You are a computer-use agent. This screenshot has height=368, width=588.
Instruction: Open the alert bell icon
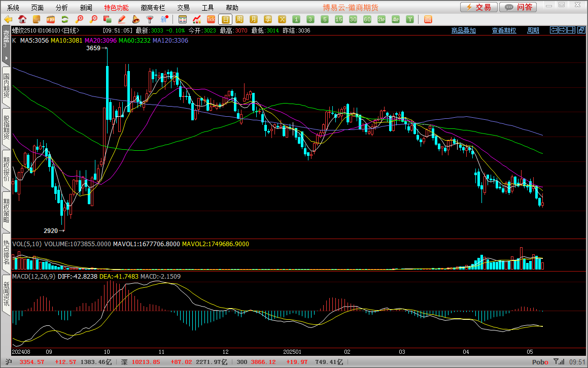coord(135,19)
